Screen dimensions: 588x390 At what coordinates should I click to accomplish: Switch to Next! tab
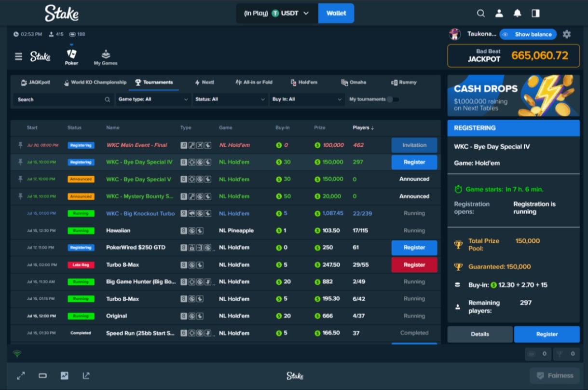(x=204, y=83)
